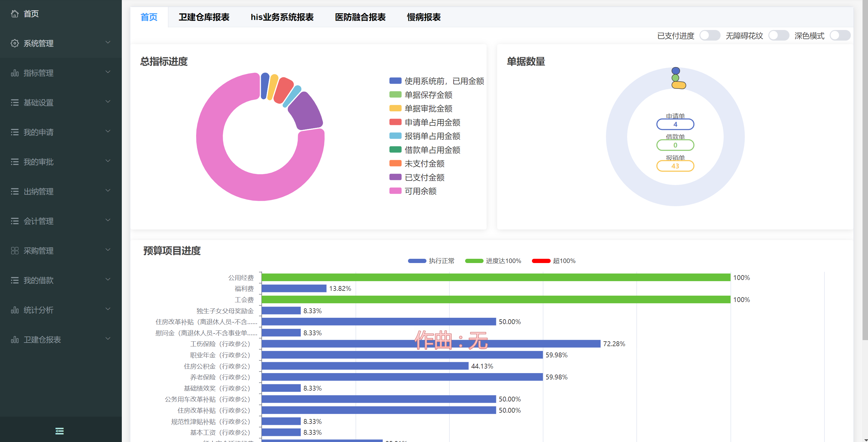Expand the 采购管理 menu chevron

(108, 250)
